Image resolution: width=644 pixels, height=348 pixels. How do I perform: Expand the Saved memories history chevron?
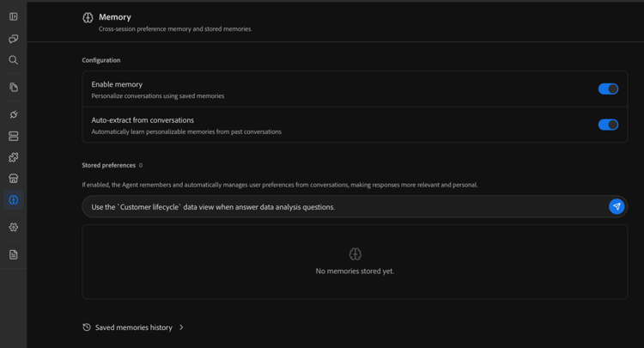click(x=181, y=327)
